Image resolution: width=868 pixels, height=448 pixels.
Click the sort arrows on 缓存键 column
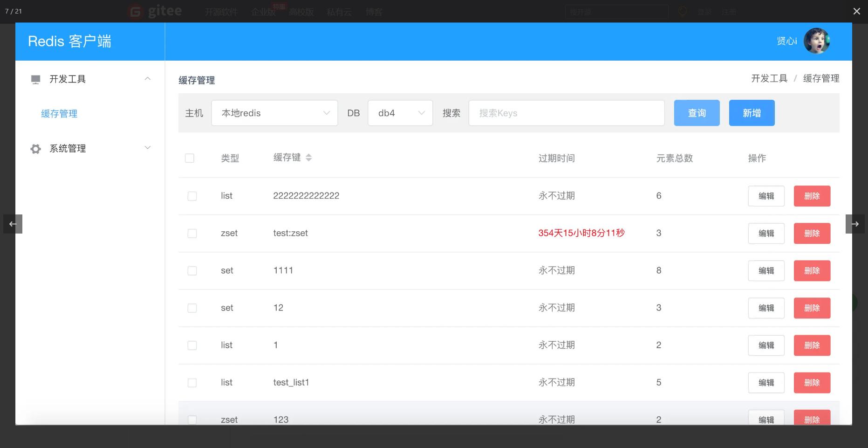(x=309, y=158)
